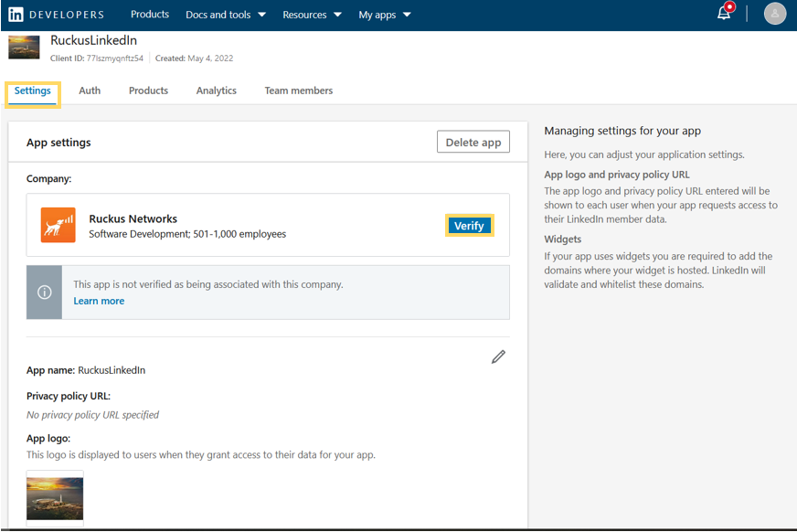Image resolution: width=797 pixels, height=532 pixels.
Task: Click the Ruckus Networks company logo
Action: point(58,225)
